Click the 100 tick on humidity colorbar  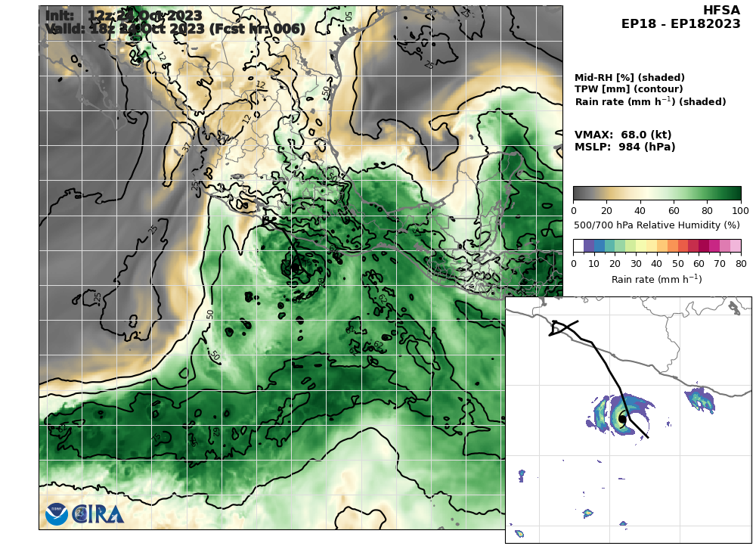tap(741, 211)
